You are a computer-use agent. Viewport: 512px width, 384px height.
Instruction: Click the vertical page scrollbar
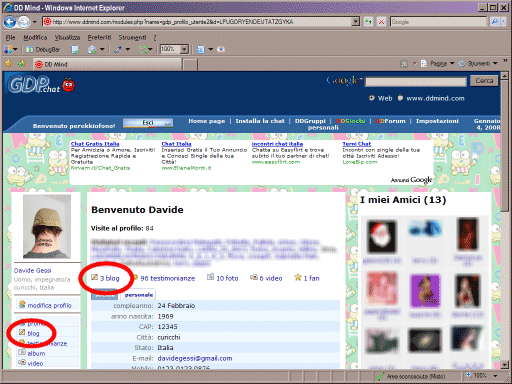[505, 220]
